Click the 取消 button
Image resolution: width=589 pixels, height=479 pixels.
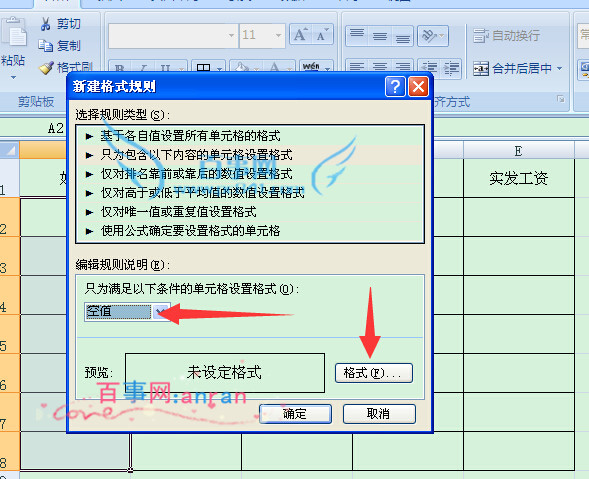[379, 414]
